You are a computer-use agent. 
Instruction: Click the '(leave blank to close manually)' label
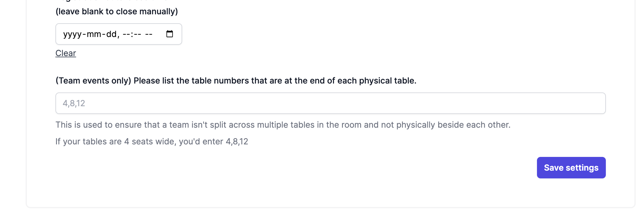point(117,12)
